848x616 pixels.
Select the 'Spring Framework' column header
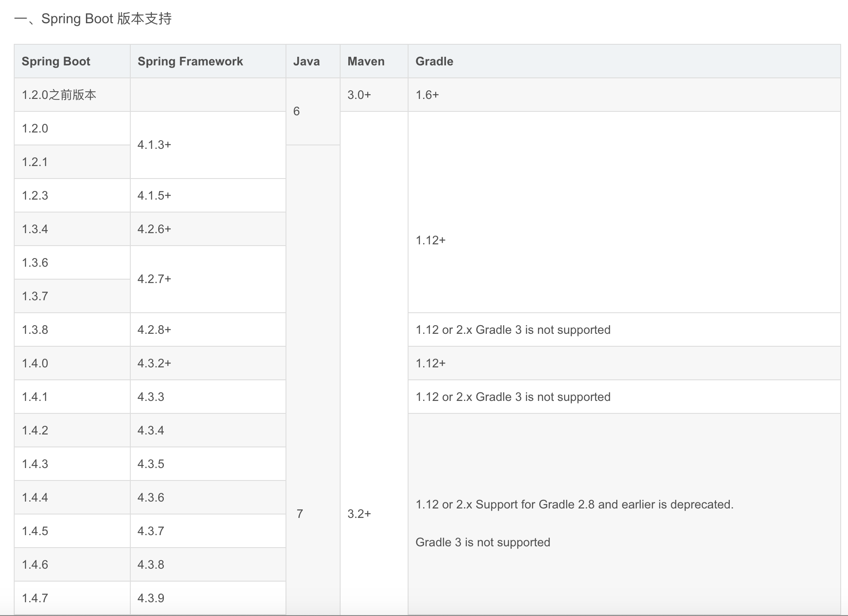point(208,61)
